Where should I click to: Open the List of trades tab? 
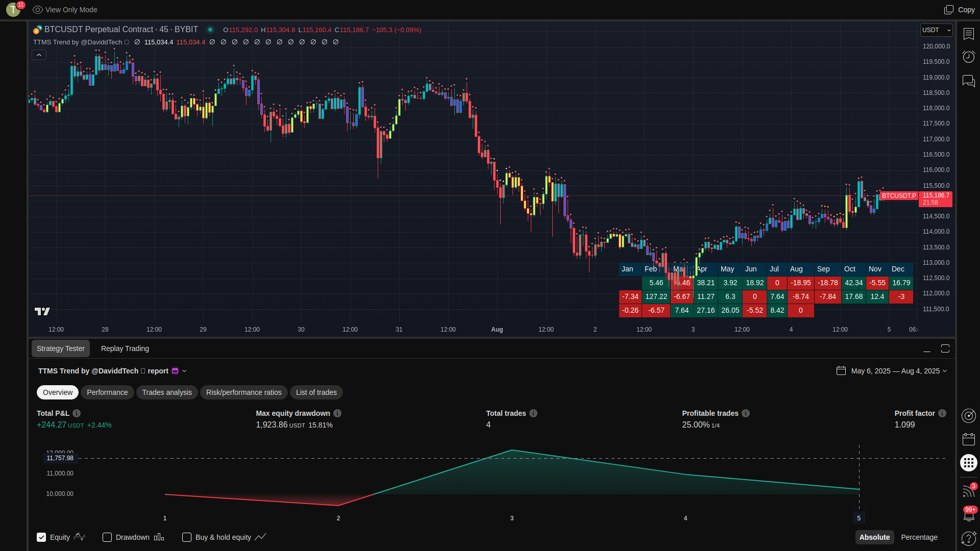[x=316, y=392]
